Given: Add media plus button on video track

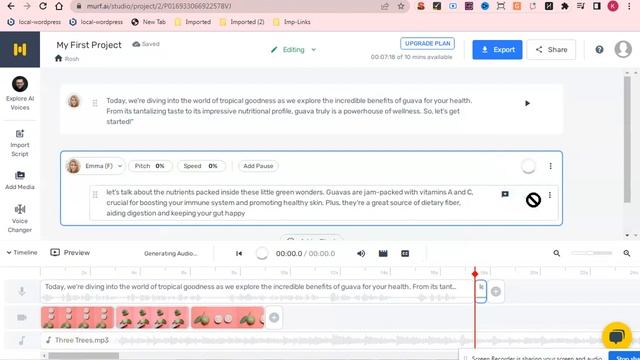Looking at the screenshot, I should pyautogui.click(x=274, y=317).
